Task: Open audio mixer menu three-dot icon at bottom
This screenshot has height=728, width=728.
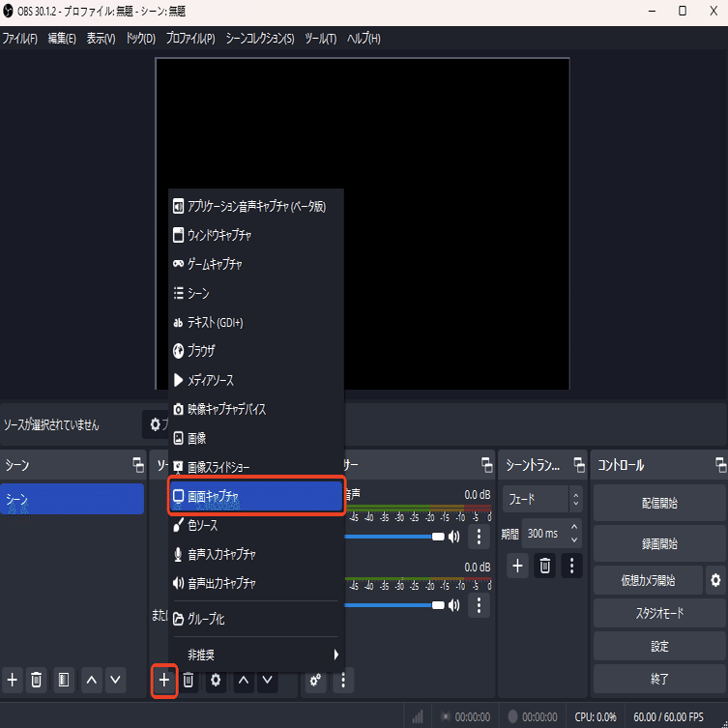Action: pyautogui.click(x=343, y=681)
